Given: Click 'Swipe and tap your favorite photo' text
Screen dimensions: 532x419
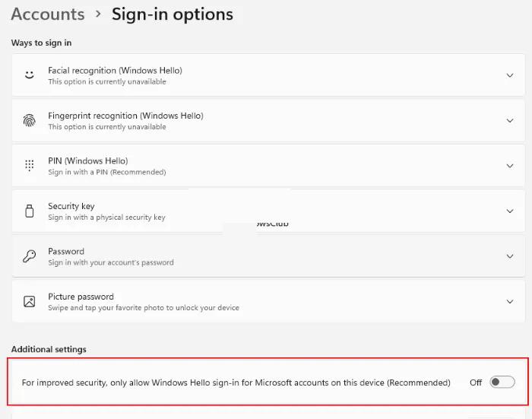Looking at the screenshot, I should point(144,308).
